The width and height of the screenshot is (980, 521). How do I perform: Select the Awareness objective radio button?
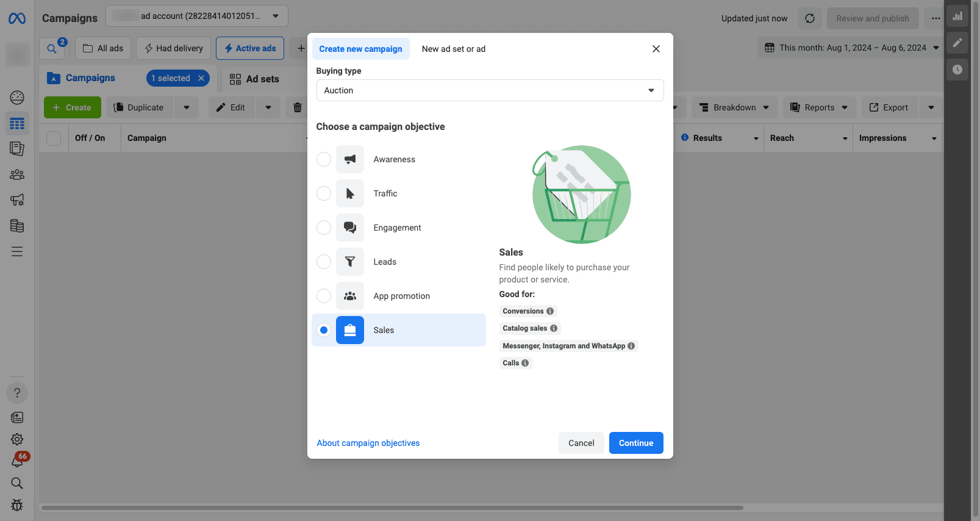pos(324,159)
